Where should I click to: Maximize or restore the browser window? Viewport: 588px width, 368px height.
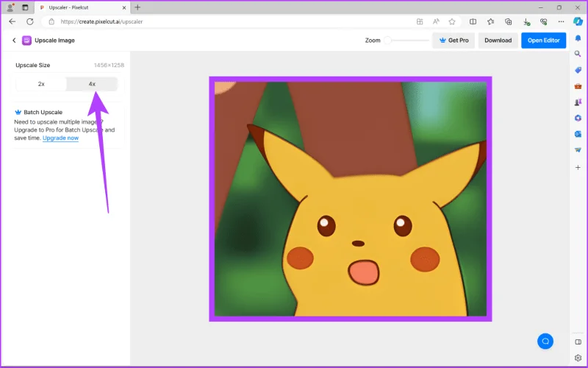(x=559, y=7)
